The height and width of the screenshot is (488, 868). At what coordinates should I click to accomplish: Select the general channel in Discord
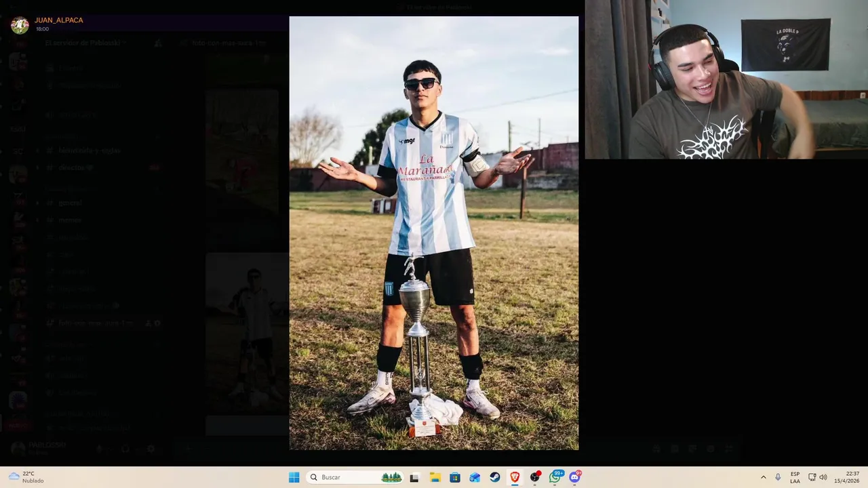(x=71, y=203)
